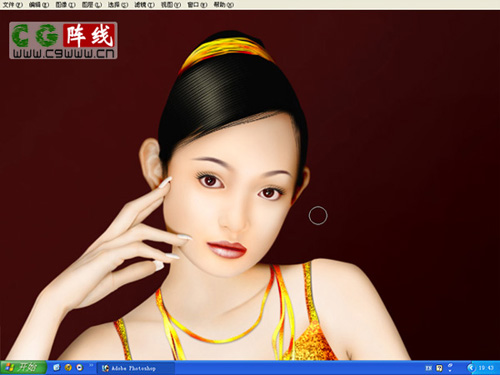Click the first quick launch desktop icon

point(56,368)
